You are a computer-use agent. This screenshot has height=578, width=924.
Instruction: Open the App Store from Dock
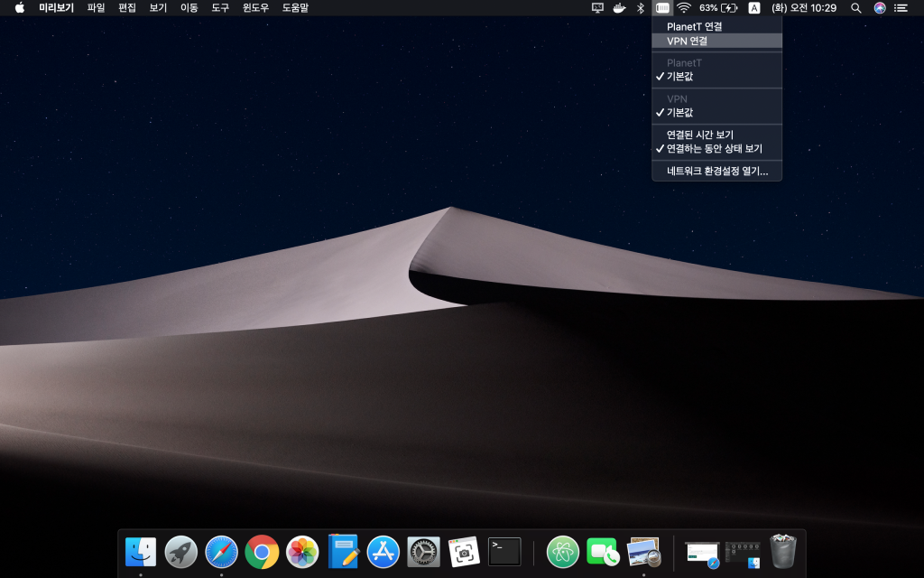[x=383, y=552]
